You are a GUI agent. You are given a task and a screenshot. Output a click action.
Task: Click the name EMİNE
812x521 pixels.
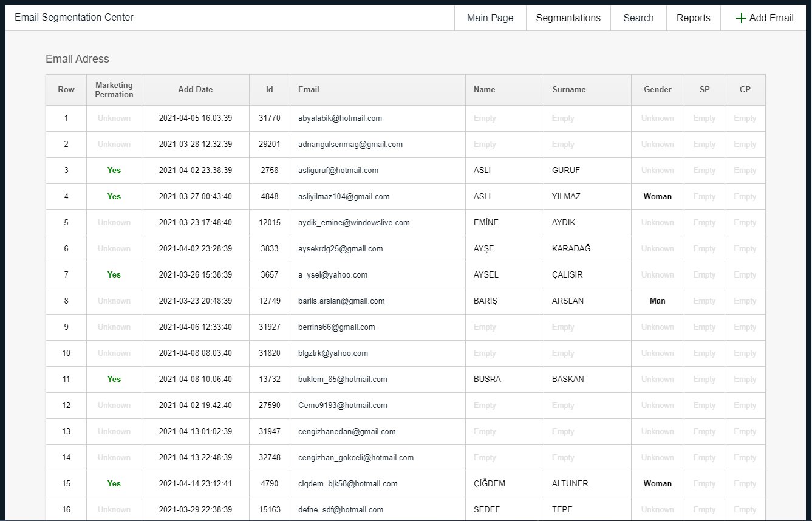[x=486, y=223]
